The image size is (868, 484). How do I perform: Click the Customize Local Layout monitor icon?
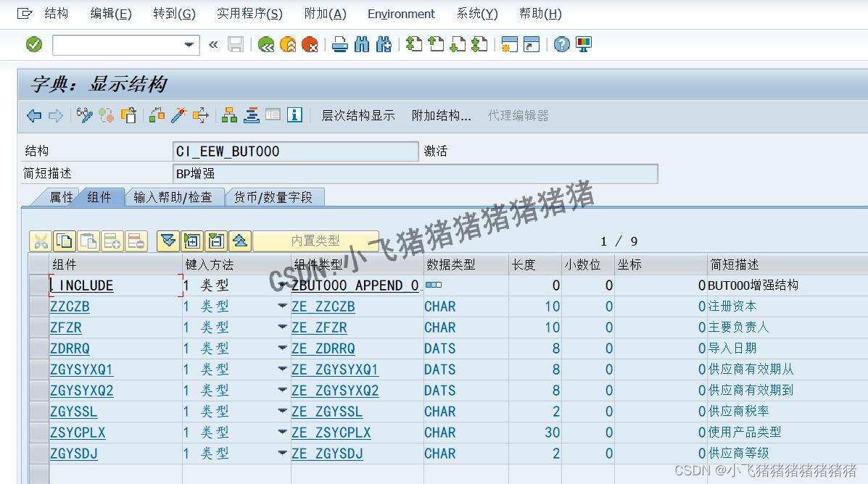(x=584, y=44)
